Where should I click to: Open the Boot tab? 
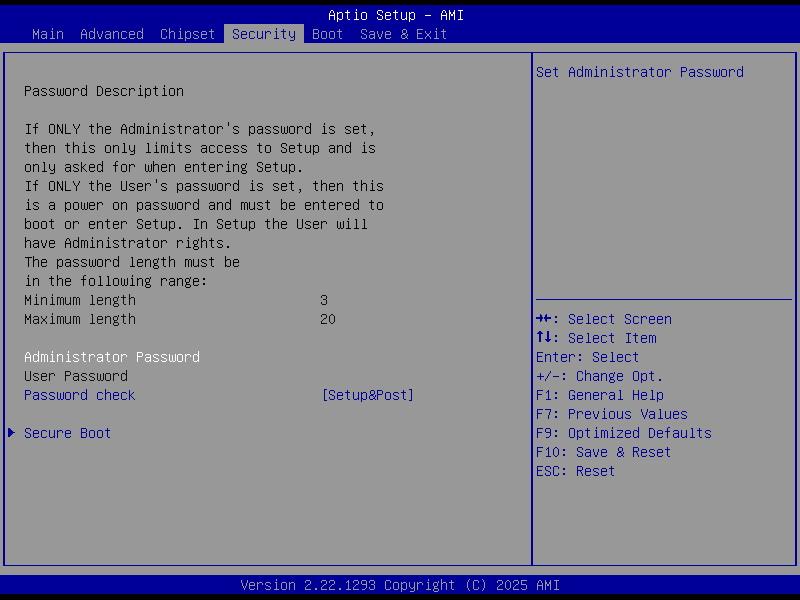(328, 34)
